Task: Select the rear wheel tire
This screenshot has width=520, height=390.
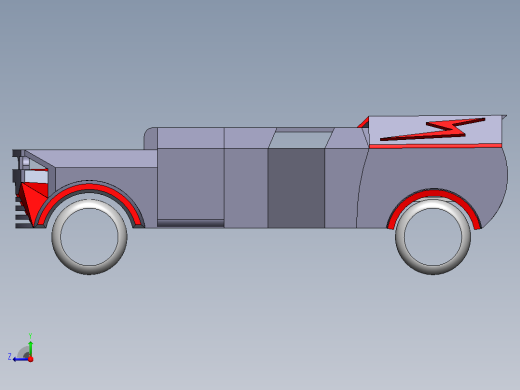Action: (433, 237)
